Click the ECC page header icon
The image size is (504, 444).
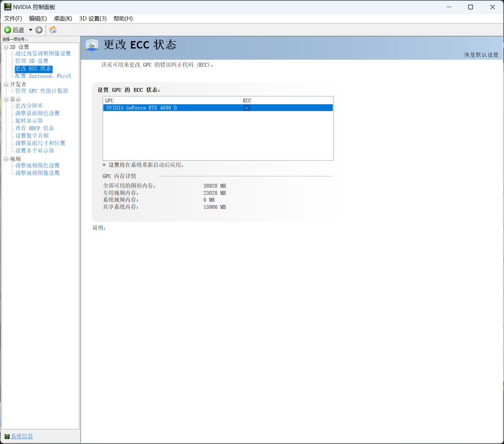[92, 45]
